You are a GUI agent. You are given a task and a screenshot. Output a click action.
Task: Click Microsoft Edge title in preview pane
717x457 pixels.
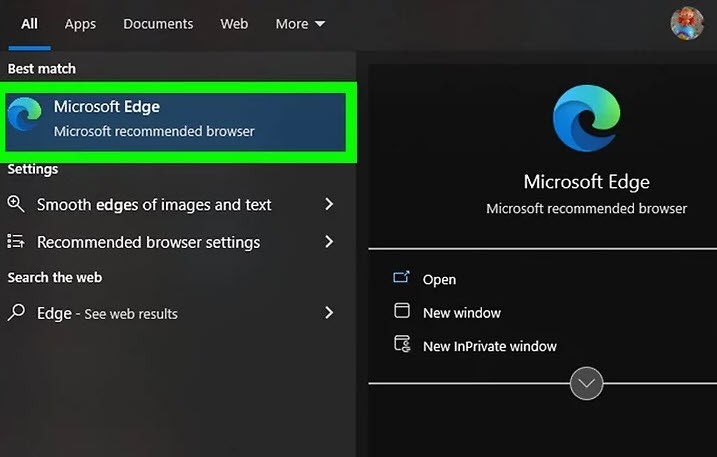coord(587,182)
